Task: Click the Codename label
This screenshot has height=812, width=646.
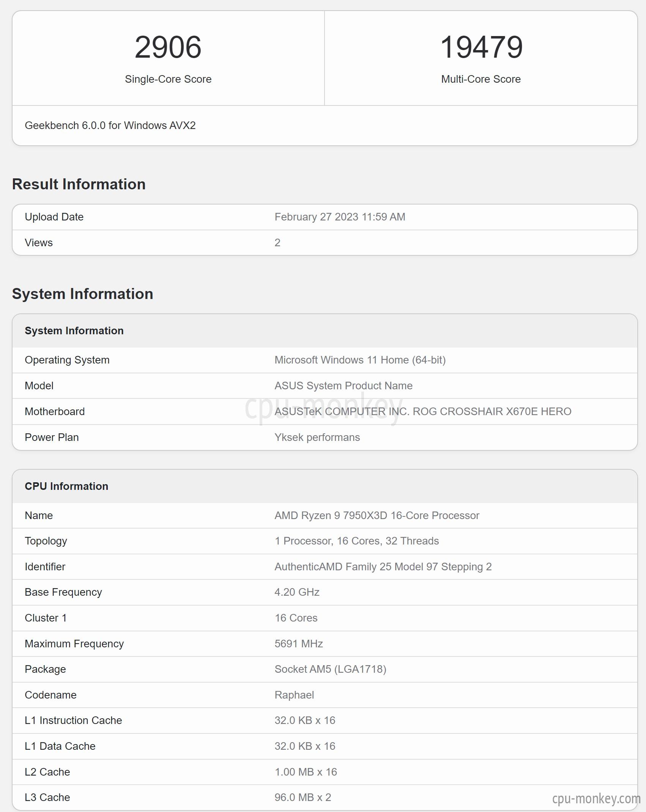Action: click(x=51, y=695)
